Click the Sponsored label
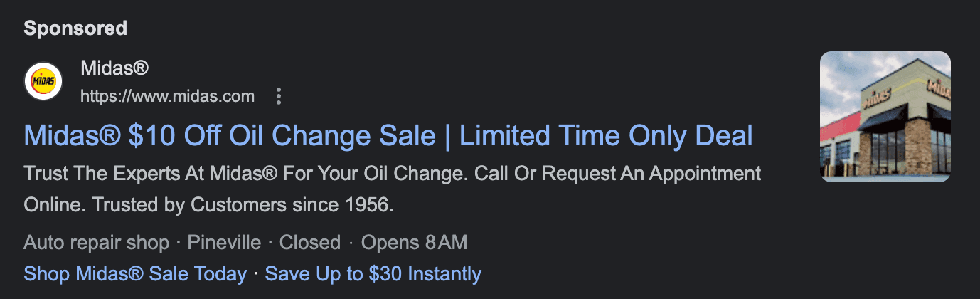Screen dimensions: 980x299 point(75,28)
